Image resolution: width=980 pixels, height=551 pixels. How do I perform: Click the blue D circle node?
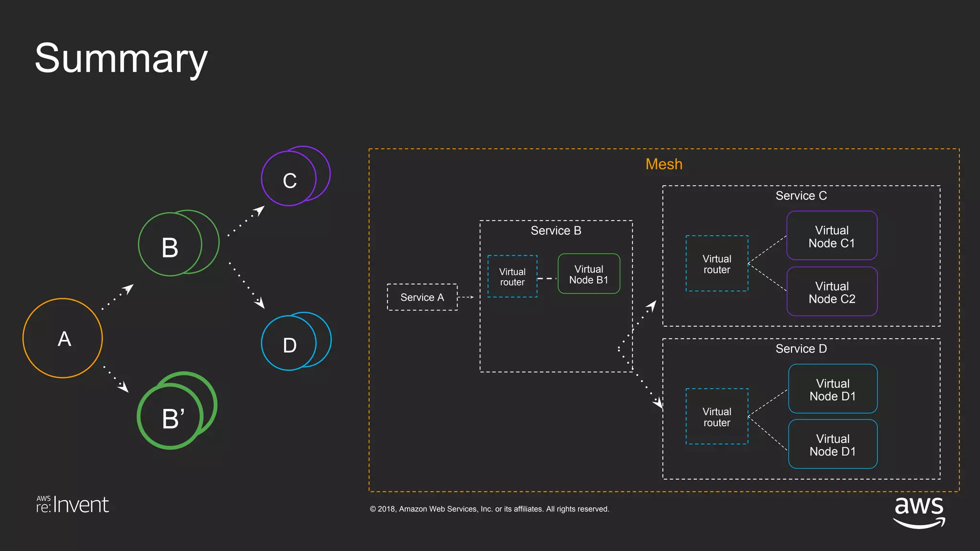click(x=289, y=343)
